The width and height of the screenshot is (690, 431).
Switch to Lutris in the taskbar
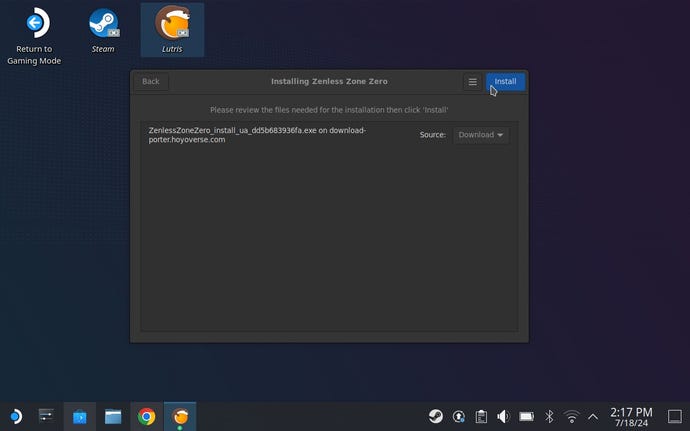pos(181,416)
